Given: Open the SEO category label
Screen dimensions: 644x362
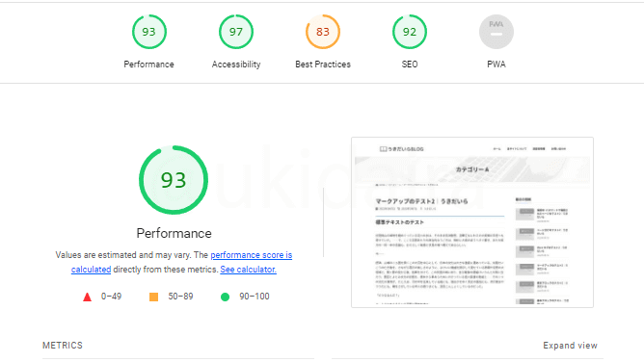Looking at the screenshot, I should point(410,65).
